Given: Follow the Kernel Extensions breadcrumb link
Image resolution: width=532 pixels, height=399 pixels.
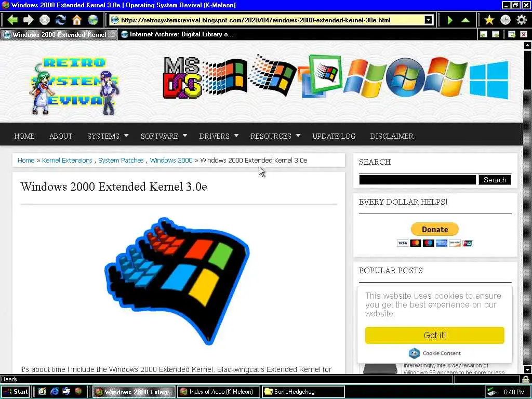Looking at the screenshot, I should [x=67, y=160].
